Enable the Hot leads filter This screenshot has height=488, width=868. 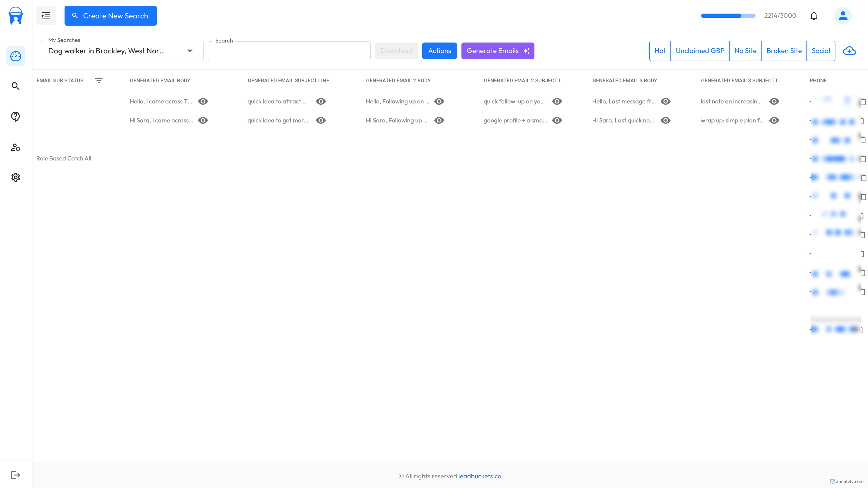[x=660, y=51]
